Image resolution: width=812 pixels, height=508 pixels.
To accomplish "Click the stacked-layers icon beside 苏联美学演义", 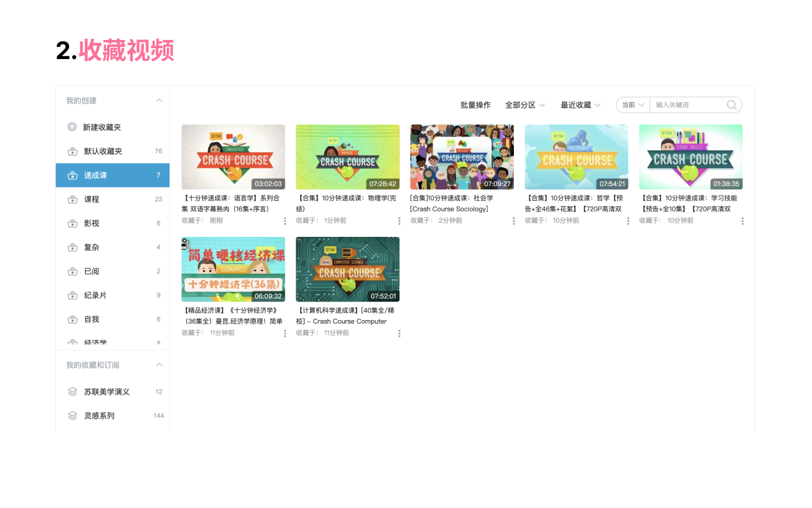I will pyautogui.click(x=72, y=391).
